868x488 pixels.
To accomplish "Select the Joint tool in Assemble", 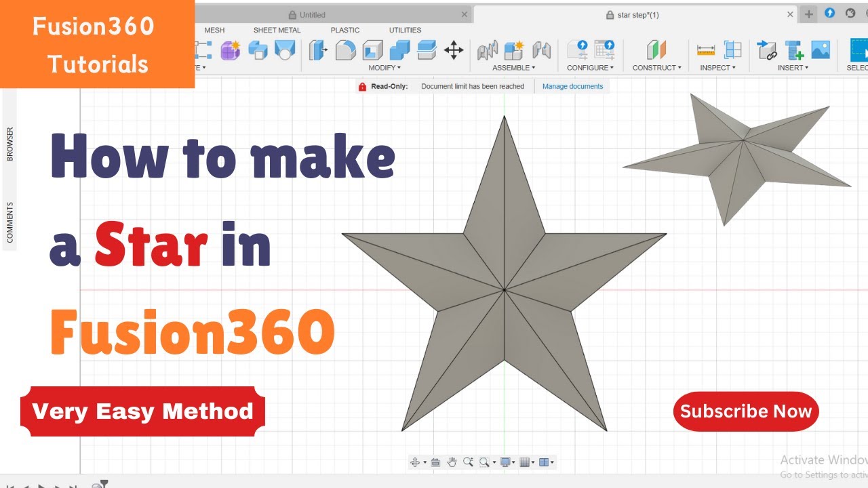I will (488, 50).
